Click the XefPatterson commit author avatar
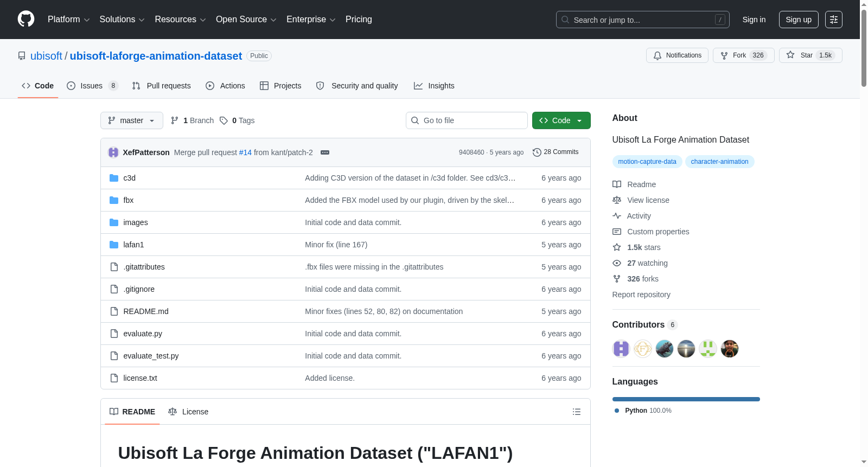868x467 pixels. [113, 152]
